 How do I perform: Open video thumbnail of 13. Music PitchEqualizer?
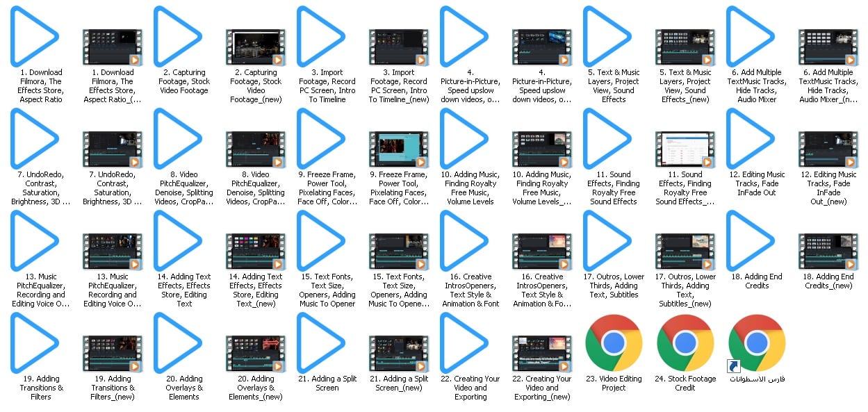112,252
